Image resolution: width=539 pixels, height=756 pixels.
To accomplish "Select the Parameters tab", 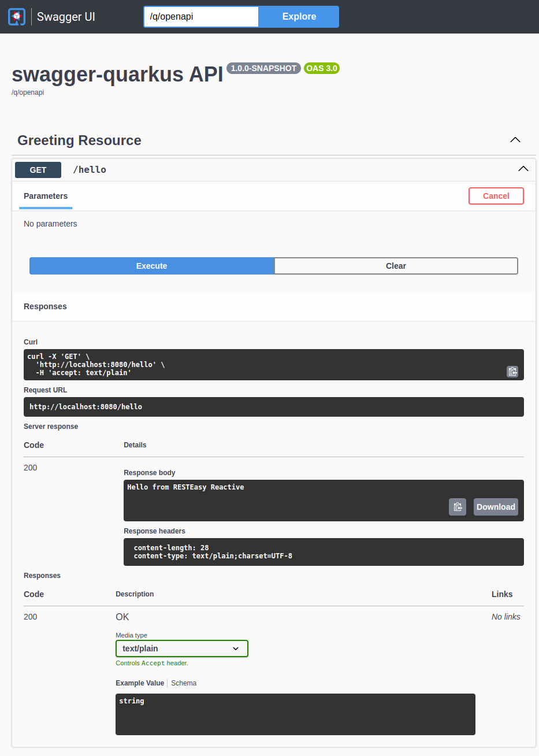I will coord(46,197).
